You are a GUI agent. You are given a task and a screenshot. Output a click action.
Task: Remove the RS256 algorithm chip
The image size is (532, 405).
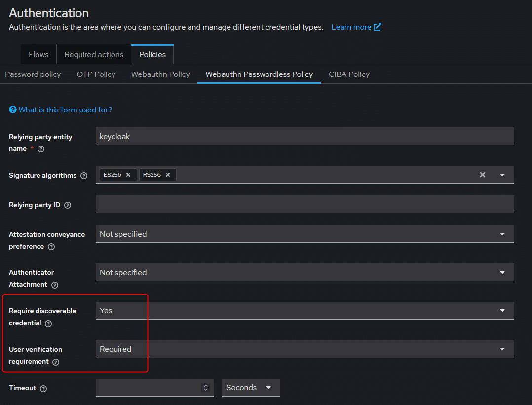pyautogui.click(x=168, y=175)
